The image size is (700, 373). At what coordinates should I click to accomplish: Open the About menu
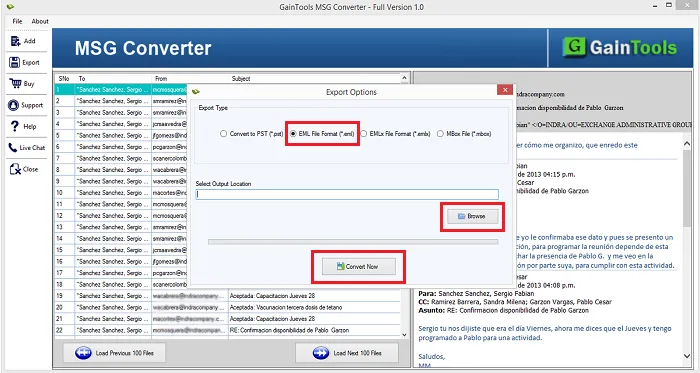tap(40, 21)
